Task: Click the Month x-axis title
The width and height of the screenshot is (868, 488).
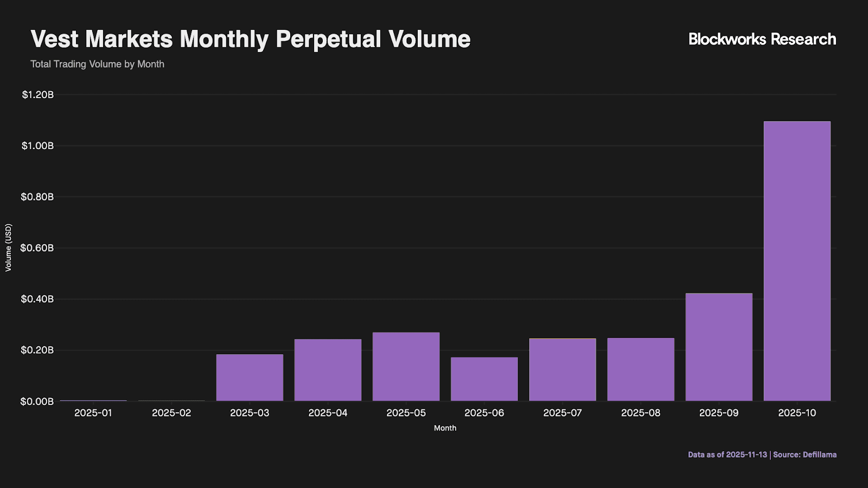Action: click(445, 428)
